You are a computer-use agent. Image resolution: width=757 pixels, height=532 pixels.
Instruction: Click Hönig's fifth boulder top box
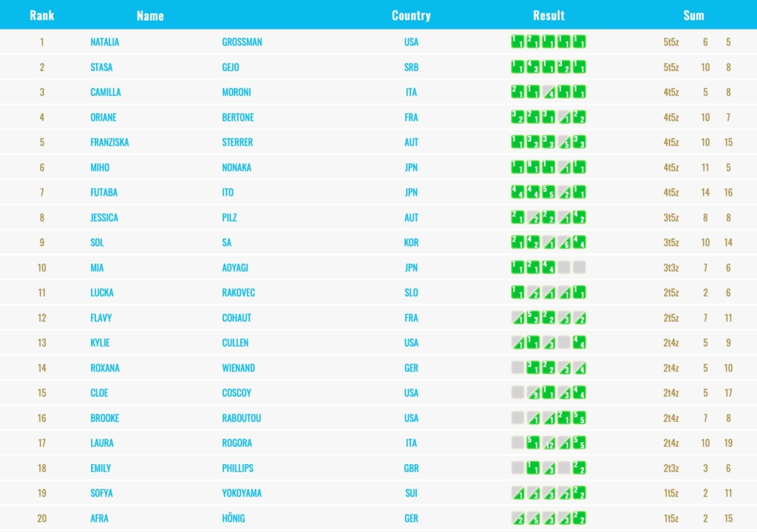pyautogui.click(x=580, y=519)
